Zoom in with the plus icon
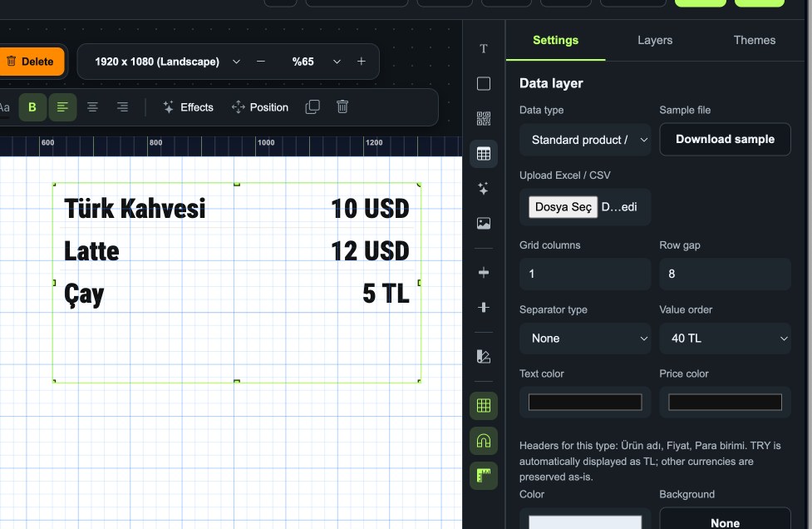 click(362, 62)
